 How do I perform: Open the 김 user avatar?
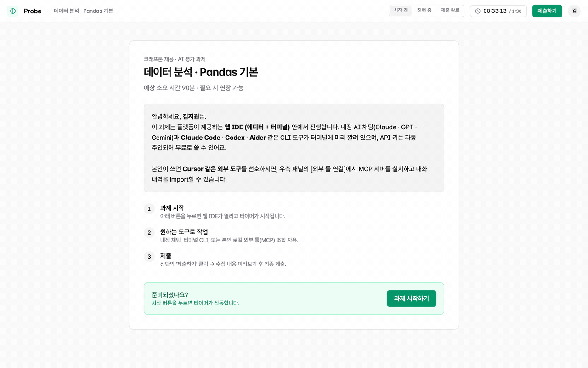(x=574, y=11)
